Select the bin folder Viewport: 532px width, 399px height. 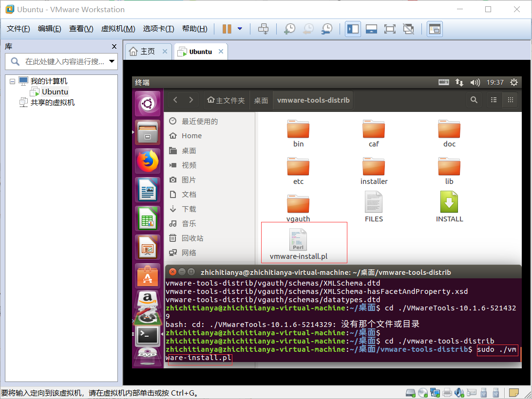(298, 133)
